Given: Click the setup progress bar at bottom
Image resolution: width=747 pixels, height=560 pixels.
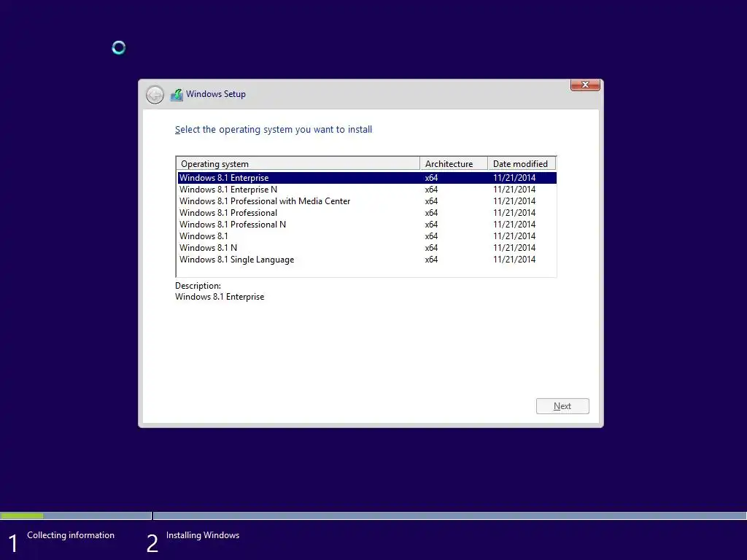Looking at the screenshot, I should (373, 516).
